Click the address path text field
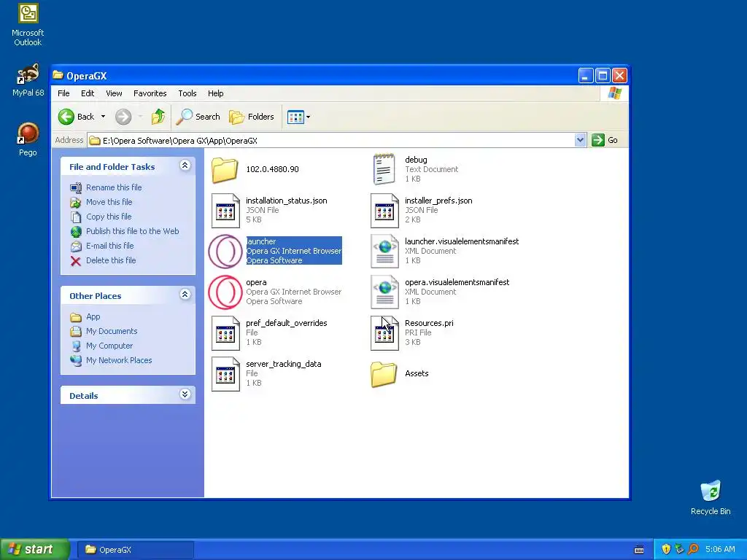 coord(331,141)
